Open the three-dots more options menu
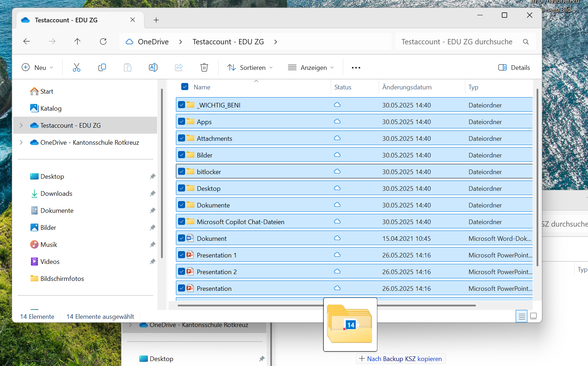This screenshot has height=366, width=588. [356, 68]
